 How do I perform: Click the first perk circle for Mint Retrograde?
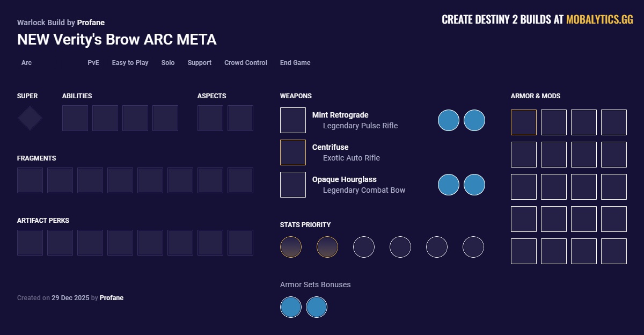click(449, 120)
